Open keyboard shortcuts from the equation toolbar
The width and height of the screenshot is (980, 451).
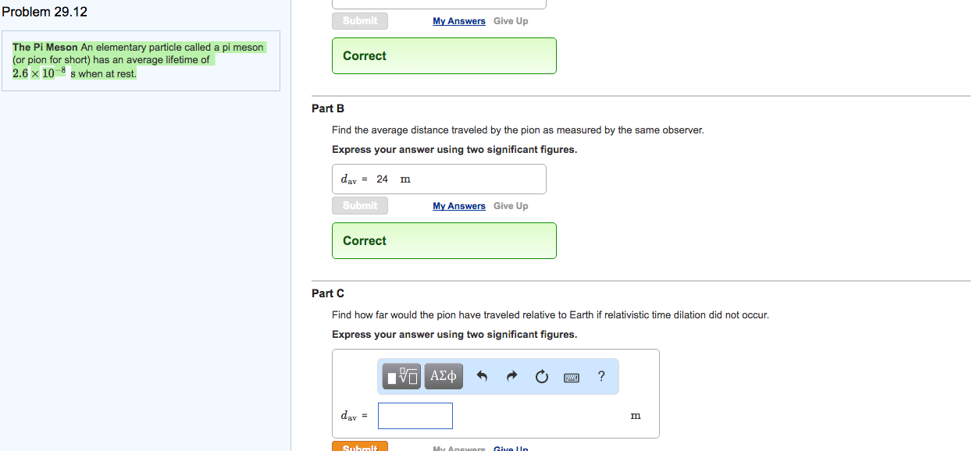pos(571,376)
